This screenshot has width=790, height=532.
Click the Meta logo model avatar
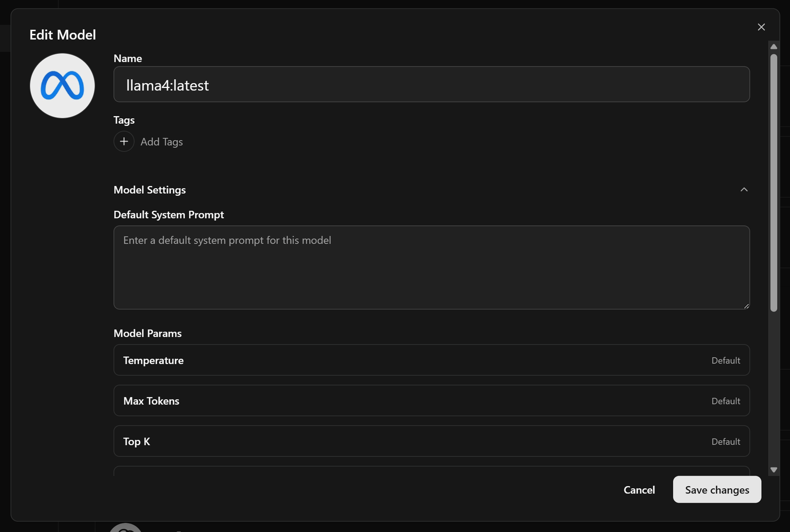(x=62, y=86)
